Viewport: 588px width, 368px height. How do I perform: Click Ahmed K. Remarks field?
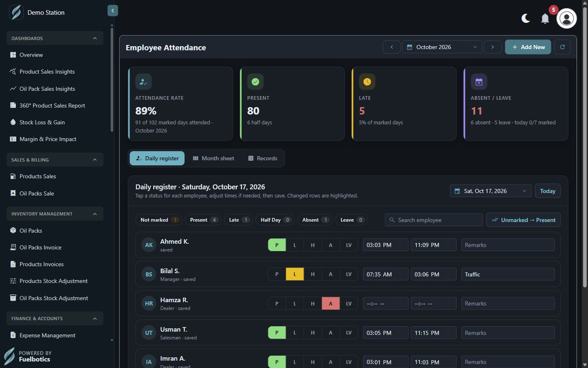tap(508, 245)
